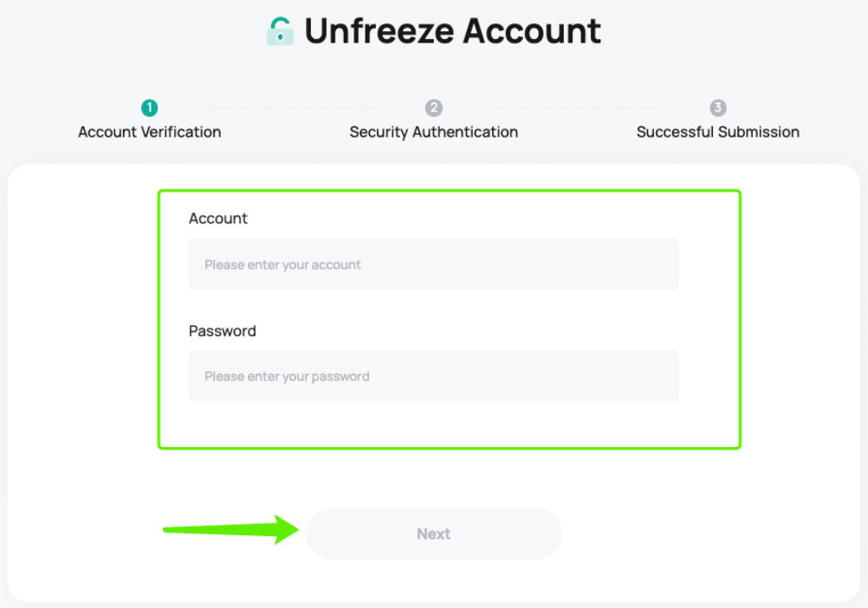Click the Next button
Screen dimensions: 868x608
(x=433, y=534)
